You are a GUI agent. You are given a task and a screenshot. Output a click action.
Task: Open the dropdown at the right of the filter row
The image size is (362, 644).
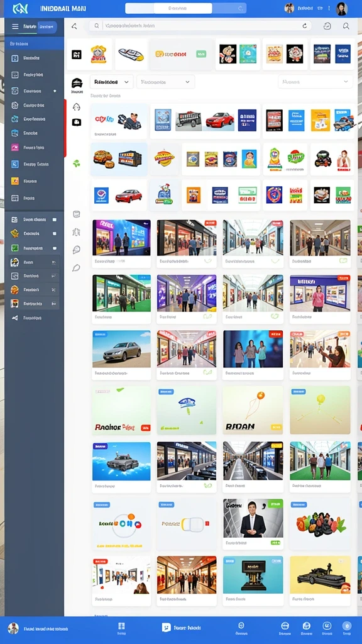315,82
